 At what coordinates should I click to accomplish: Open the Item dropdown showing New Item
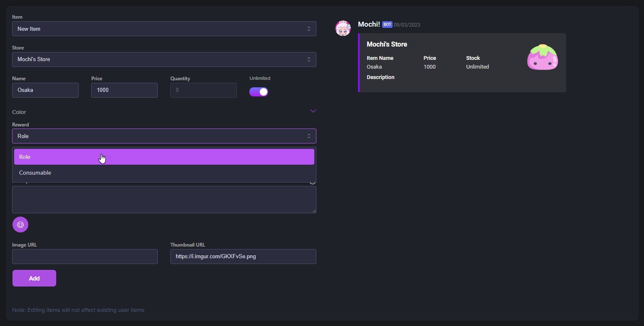click(x=164, y=29)
